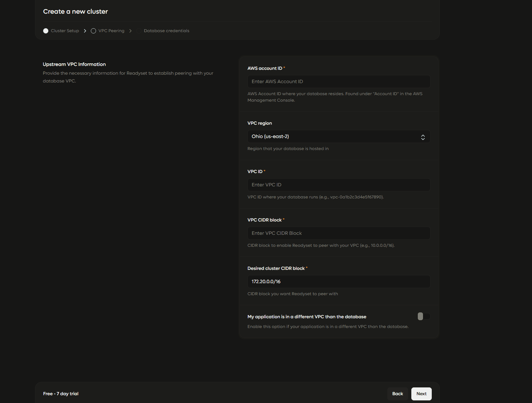
Task: Click 'Region that your database is hosted in' hint
Action: (288, 148)
